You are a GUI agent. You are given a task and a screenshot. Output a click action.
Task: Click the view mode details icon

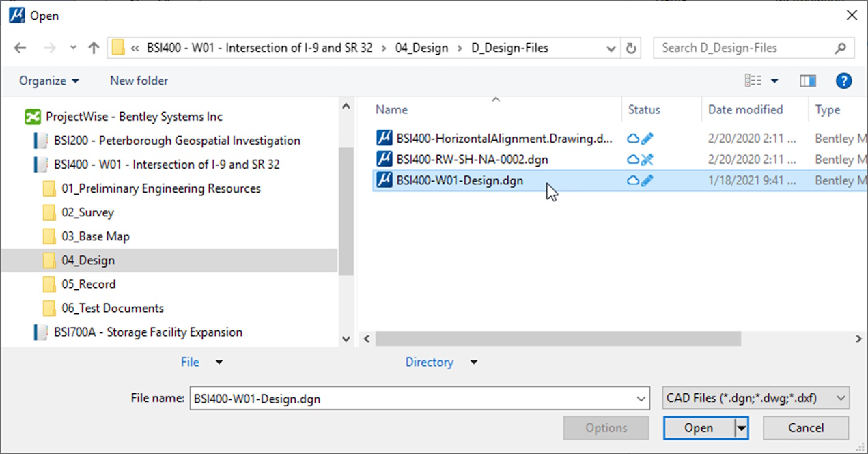[x=754, y=81]
